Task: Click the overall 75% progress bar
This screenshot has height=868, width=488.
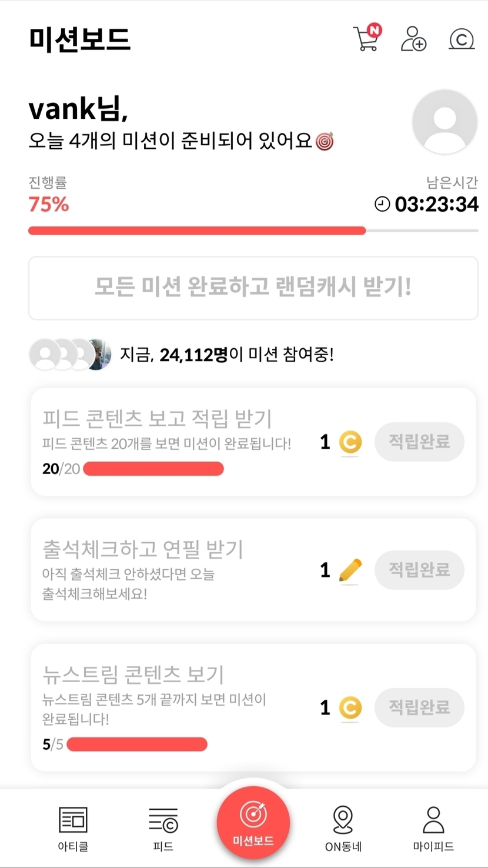Action: click(253, 231)
